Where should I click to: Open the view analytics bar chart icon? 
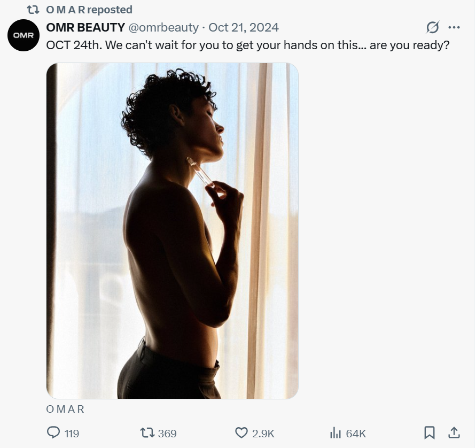[x=336, y=432]
